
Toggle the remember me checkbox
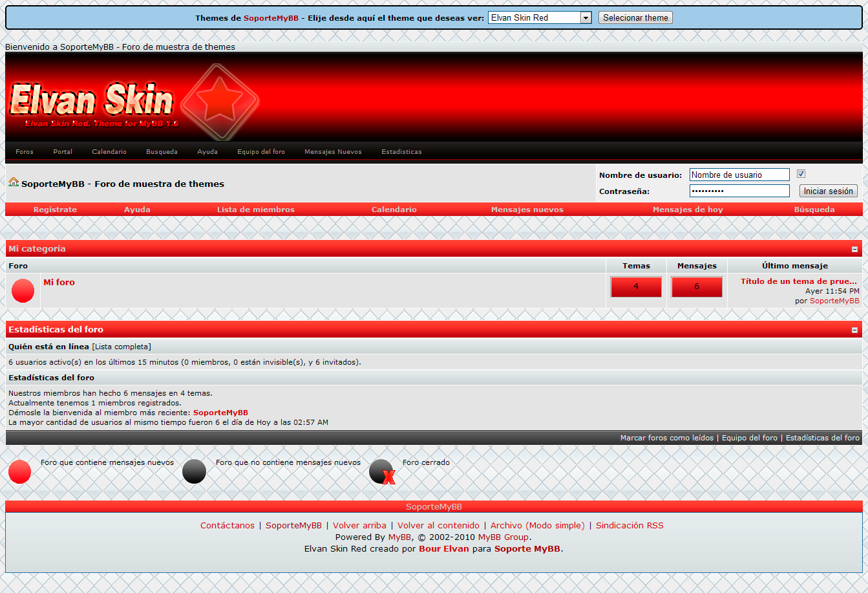coord(801,174)
